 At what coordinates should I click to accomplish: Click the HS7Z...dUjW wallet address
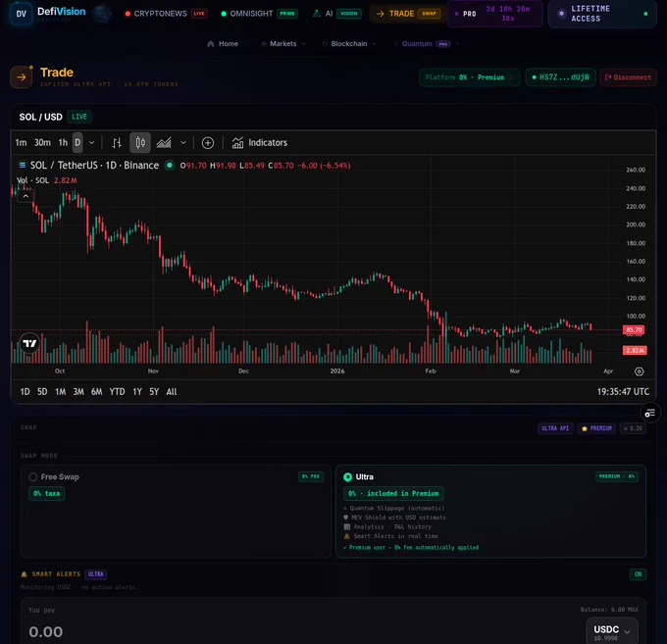tap(560, 77)
